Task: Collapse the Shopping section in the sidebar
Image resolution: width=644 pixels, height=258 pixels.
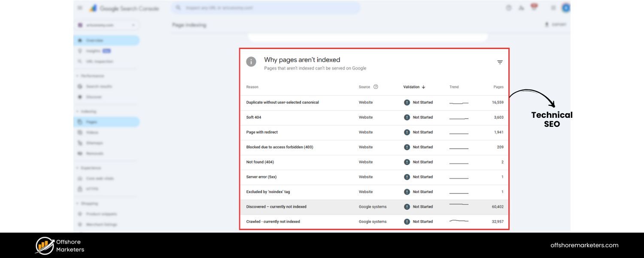Action: [89, 203]
